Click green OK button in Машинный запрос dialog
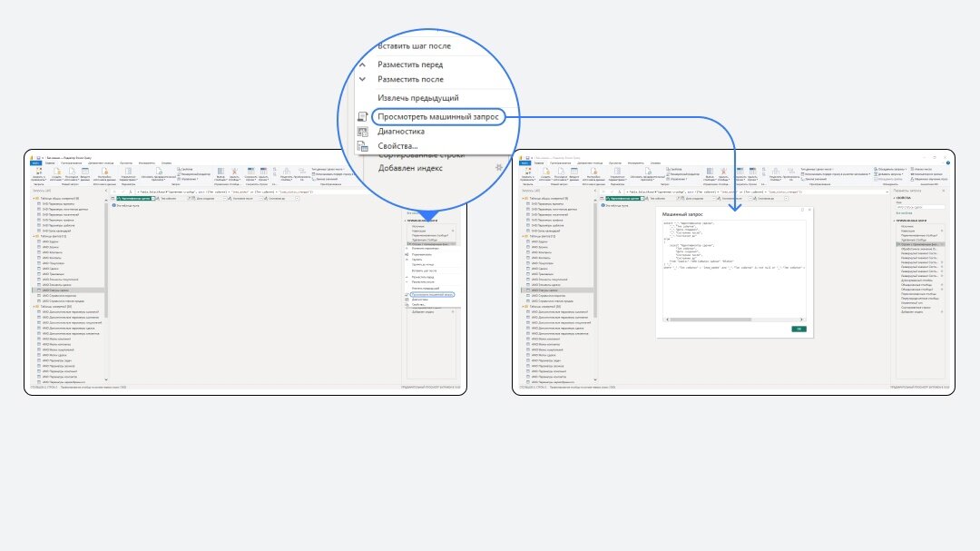This screenshot has width=980, height=551. tap(799, 329)
